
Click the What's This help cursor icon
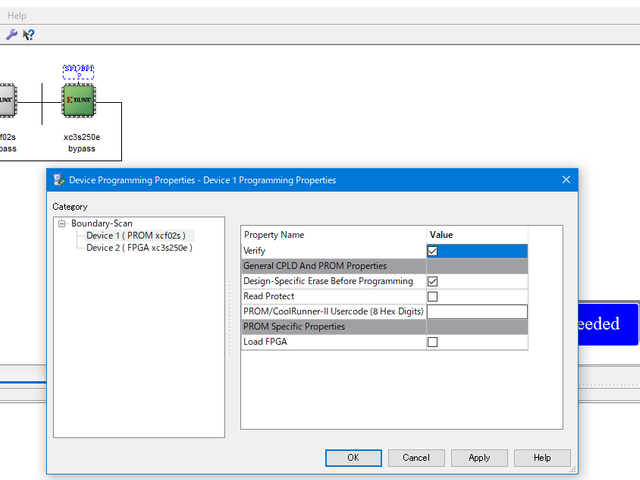(x=29, y=34)
